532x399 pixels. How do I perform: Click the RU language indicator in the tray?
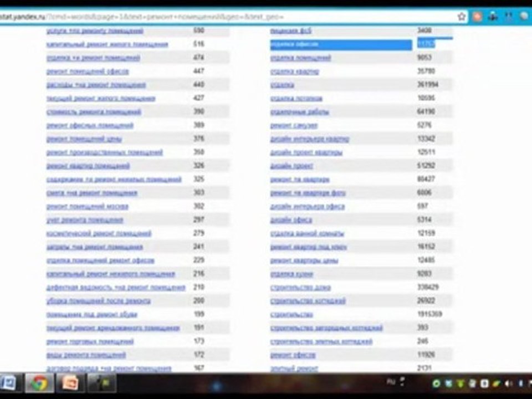click(x=391, y=382)
